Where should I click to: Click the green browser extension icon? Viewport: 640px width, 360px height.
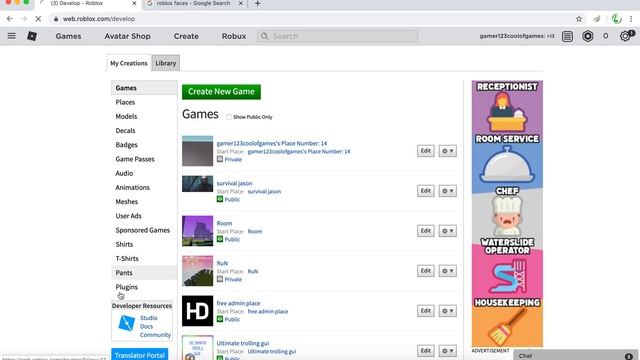coord(616,19)
